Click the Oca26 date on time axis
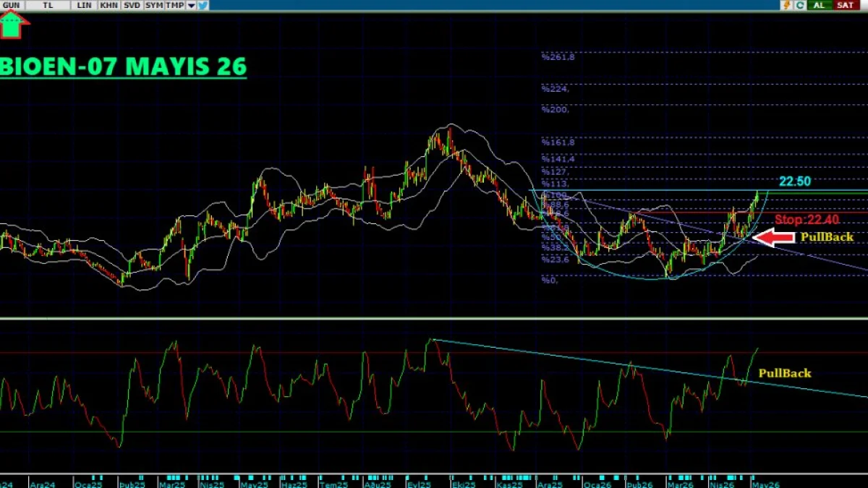The width and height of the screenshot is (868, 488). [x=597, y=484]
